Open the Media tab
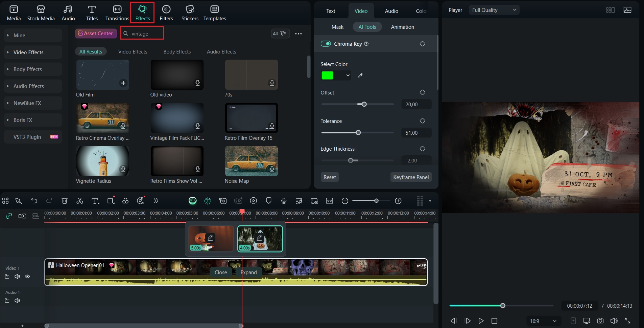Image resolution: width=644 pixels, height=328 pixels. (x=14, y=13)
